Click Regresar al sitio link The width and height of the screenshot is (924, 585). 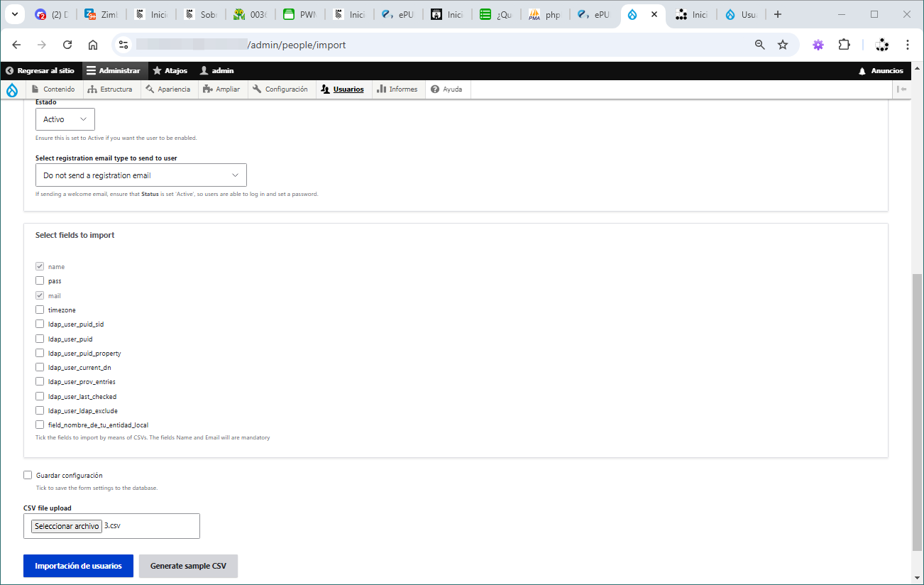coord(40,71)
